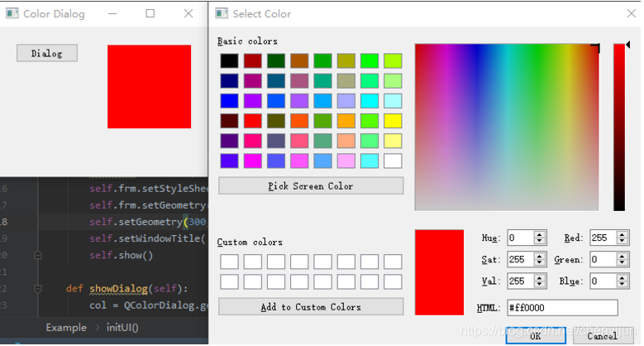Pick the orange basic color swatch
The image size is (644, 346).
pyautogui.click(x=346, y=121)
